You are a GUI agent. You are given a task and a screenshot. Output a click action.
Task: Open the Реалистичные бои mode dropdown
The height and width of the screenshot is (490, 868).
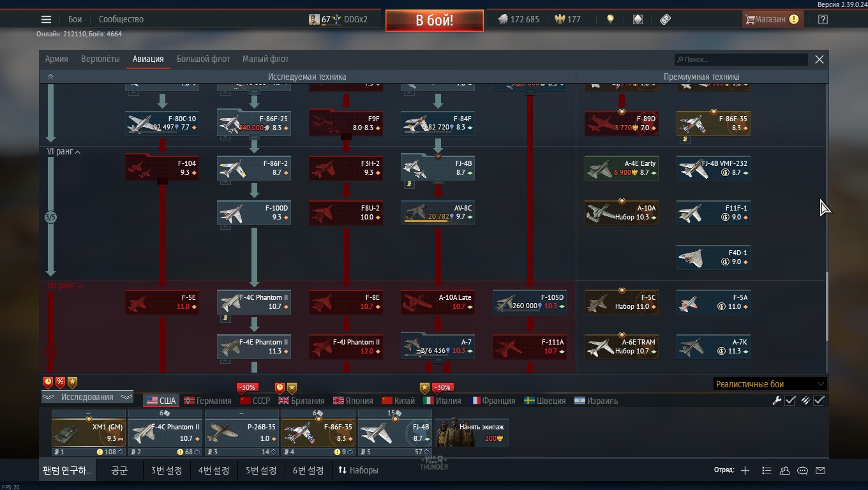click(x=770, y=383)
